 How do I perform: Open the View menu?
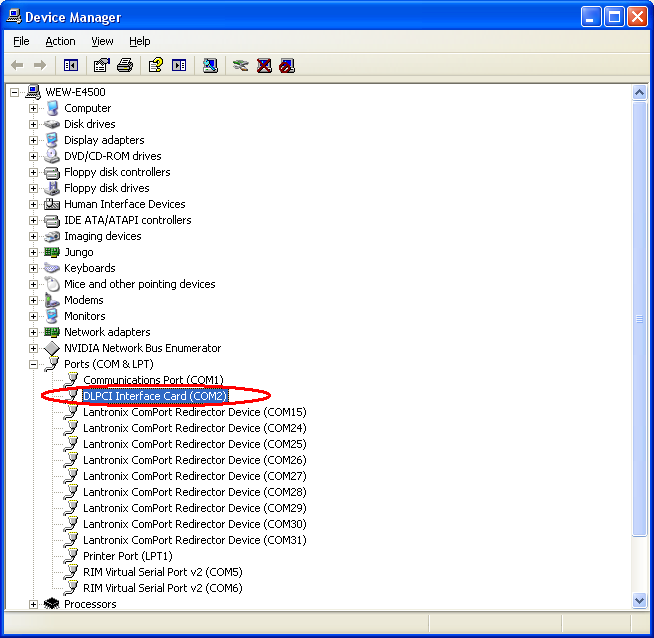coord(102,41)
